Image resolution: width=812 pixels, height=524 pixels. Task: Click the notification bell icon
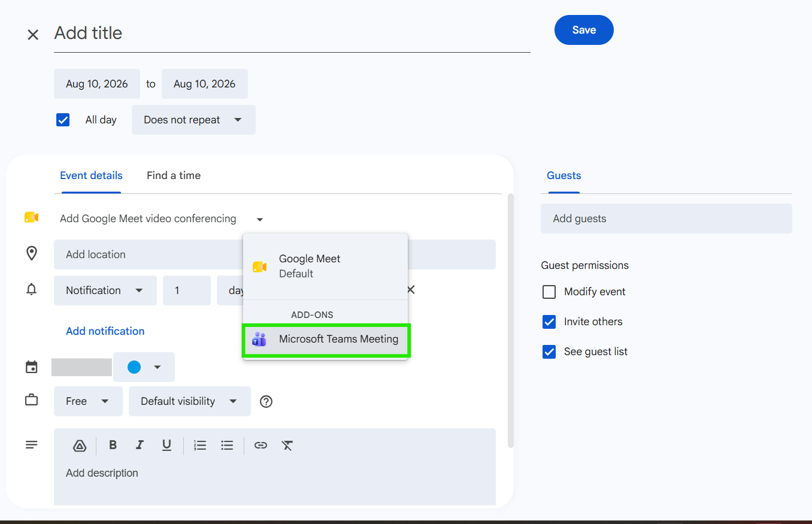(32, 290)
